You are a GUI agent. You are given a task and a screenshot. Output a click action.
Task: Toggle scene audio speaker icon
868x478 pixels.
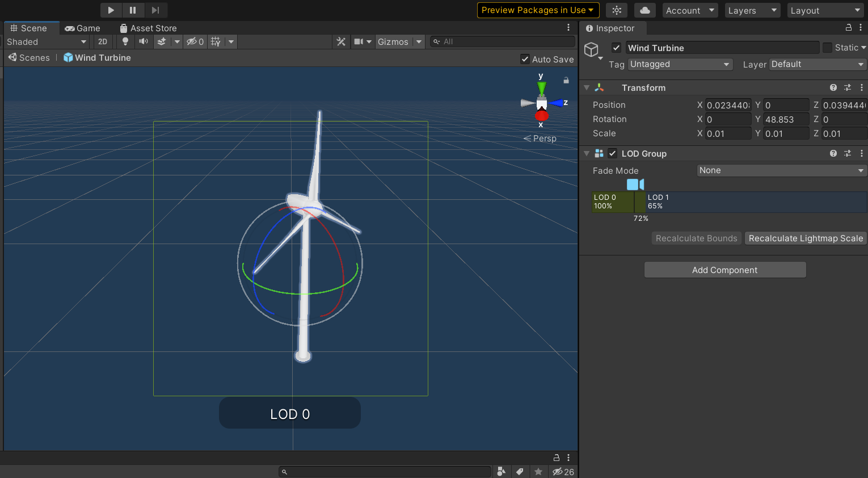point(144,42)
